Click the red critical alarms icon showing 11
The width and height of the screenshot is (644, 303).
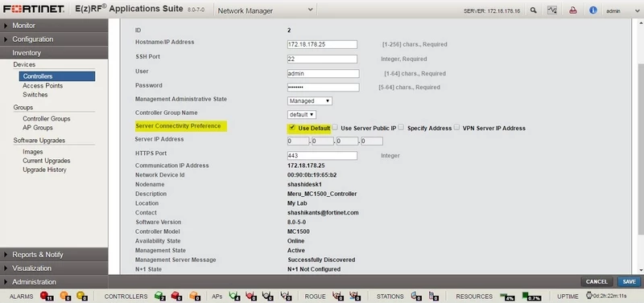(46, 296)
